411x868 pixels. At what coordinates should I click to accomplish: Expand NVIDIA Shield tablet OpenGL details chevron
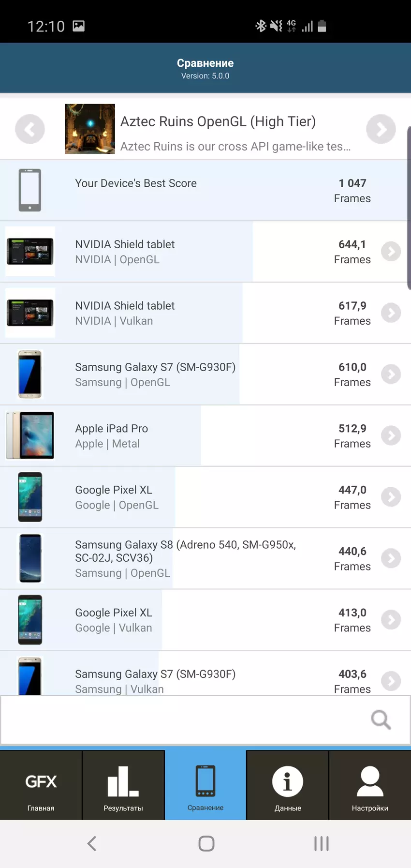(391, 252)
